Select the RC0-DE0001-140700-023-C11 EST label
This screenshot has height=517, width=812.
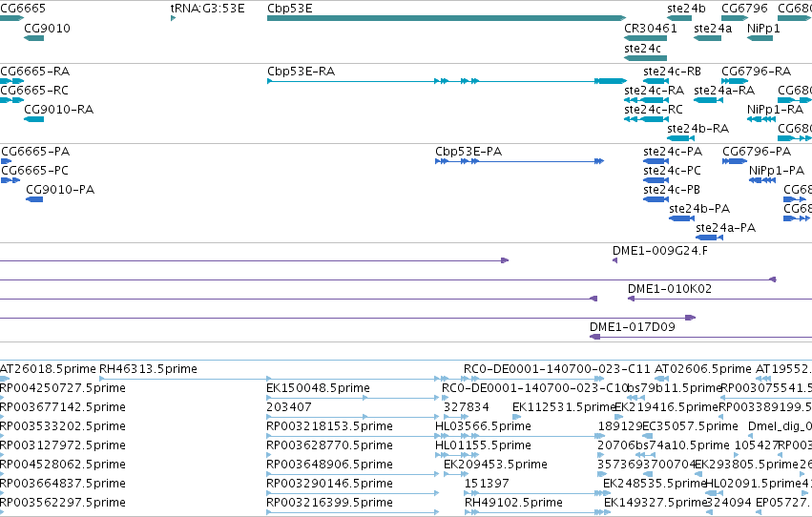point(556,369)
